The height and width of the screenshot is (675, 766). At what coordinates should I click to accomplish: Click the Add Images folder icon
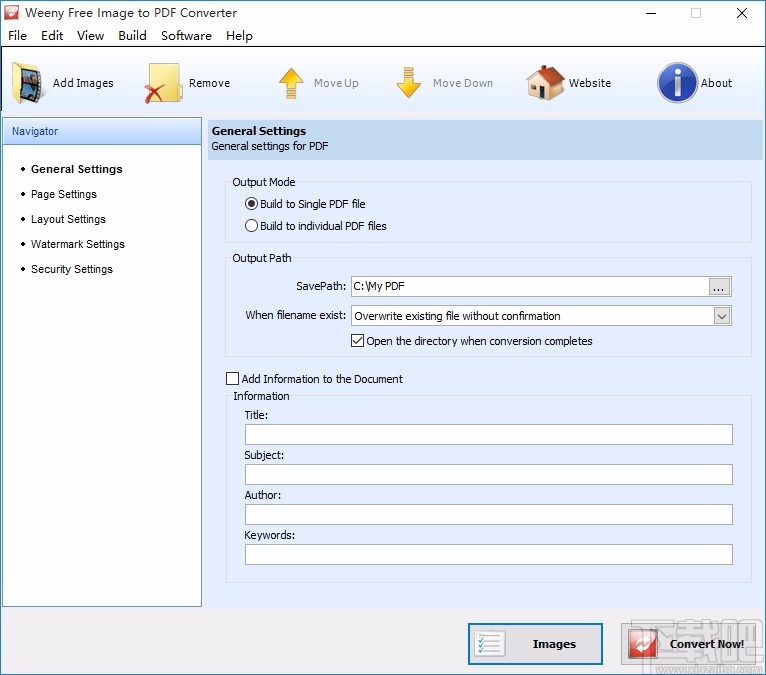pos(27,83)
